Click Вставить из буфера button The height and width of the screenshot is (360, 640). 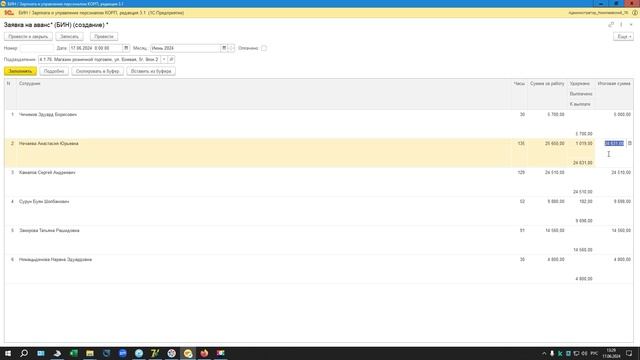coord(151,71)
